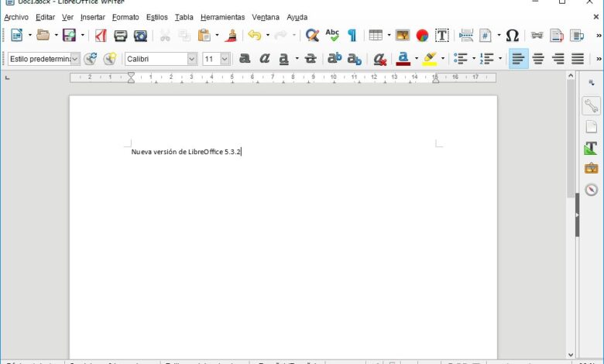
Task: Align text left
Action: click(519, 59)
